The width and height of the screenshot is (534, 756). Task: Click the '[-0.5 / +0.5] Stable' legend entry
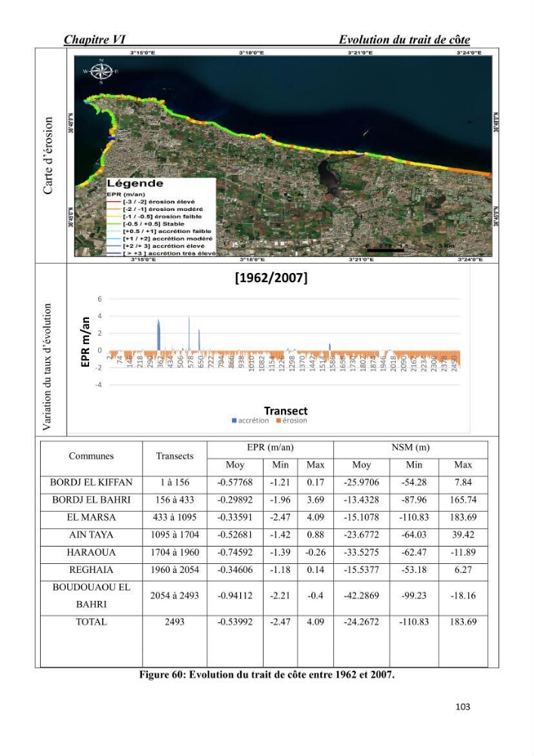pos(146,225)
